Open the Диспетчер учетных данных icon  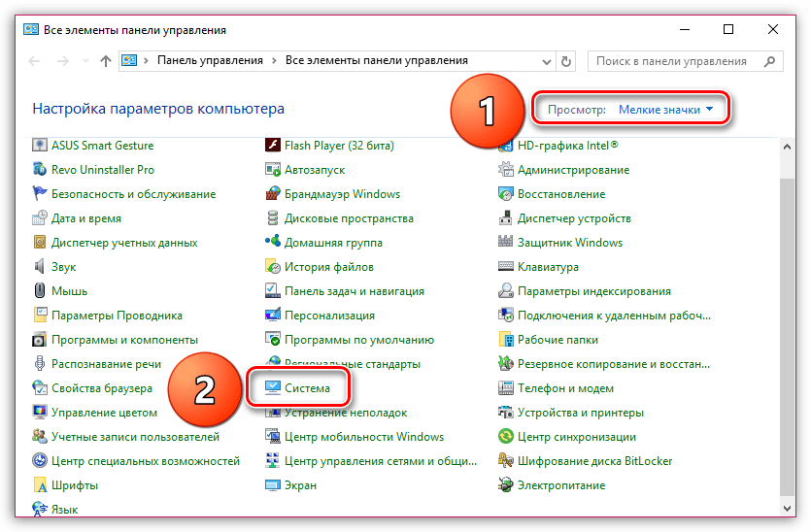point(40,243)
